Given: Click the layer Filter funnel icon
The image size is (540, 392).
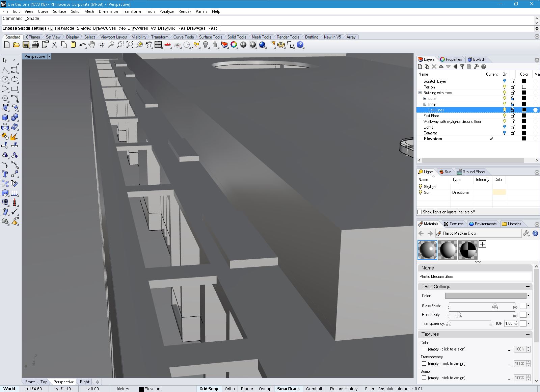Looking at the screenshot, I should coord(462,67).
